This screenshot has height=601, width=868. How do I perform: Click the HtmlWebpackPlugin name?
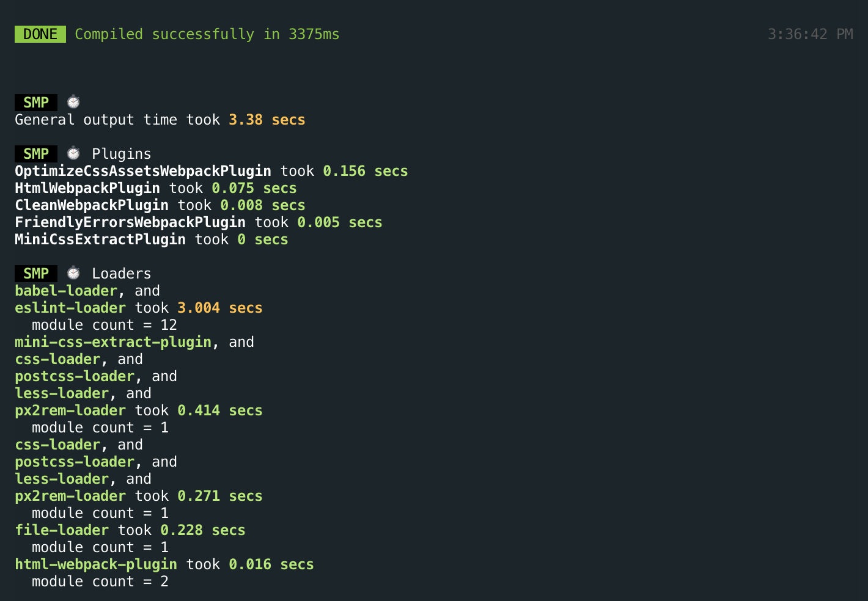[x=87, y=188]
